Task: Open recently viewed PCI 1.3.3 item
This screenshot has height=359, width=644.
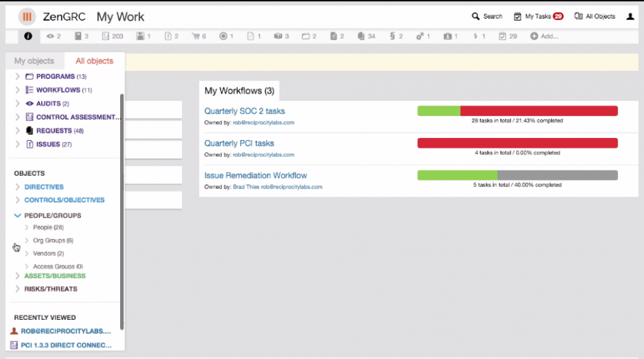Action: coord(65,345)
